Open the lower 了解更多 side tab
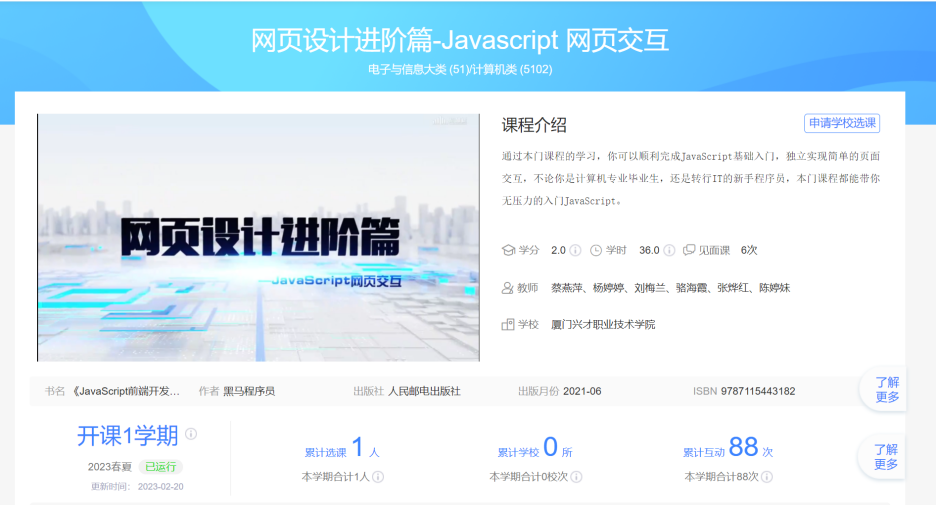This screenshot has height=505, width=936. 885,457
